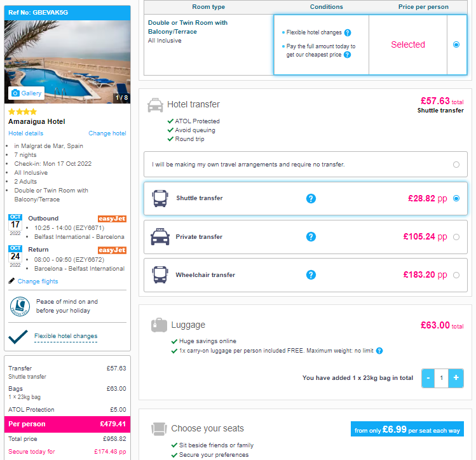476x460 pixels.
Task: Open Flexible hotel changes link in sidebar
Action: (x=66, y=336)
